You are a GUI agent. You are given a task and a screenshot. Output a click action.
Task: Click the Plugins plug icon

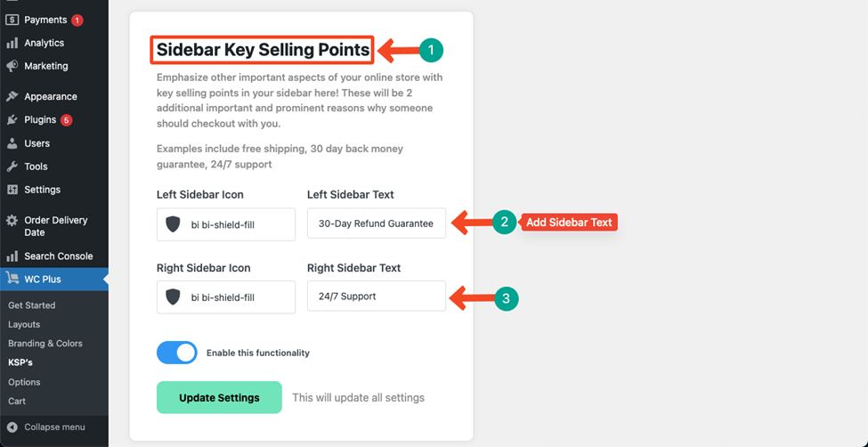pos(12,119)
